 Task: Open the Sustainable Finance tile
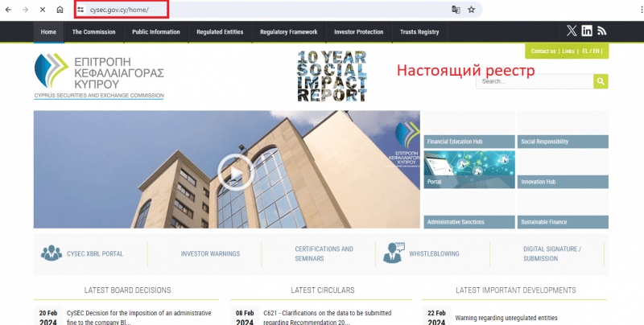(563, 210)
